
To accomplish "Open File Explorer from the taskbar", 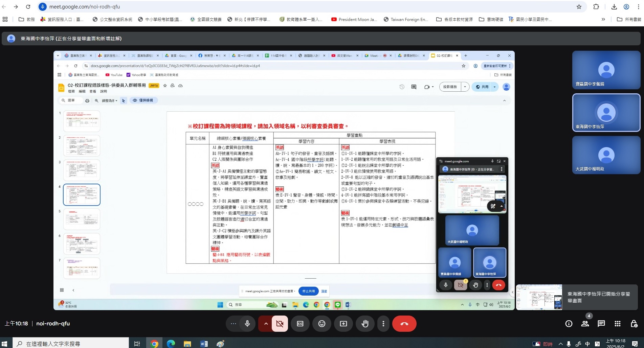I will pos(187,344).
